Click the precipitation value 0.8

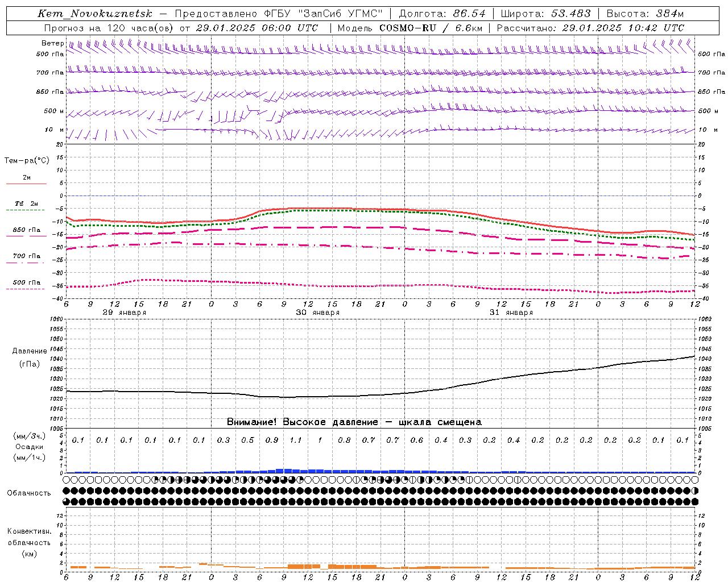click(344, 440)
